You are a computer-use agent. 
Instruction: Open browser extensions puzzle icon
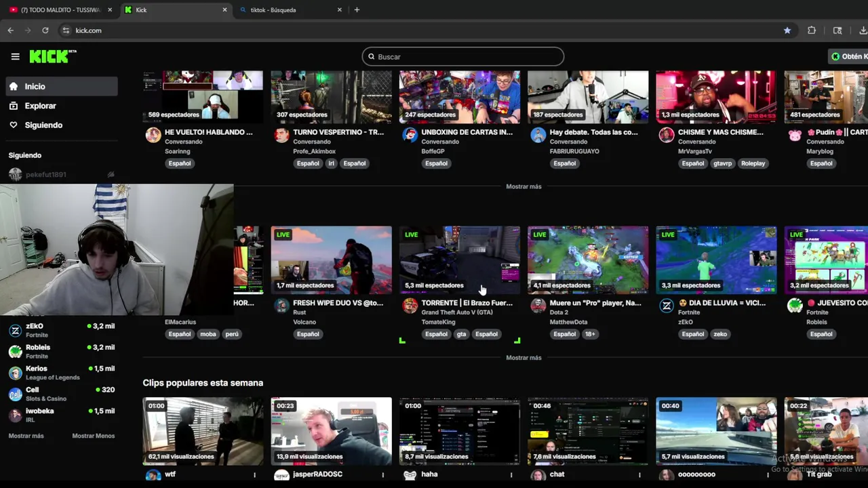(812, 30)
